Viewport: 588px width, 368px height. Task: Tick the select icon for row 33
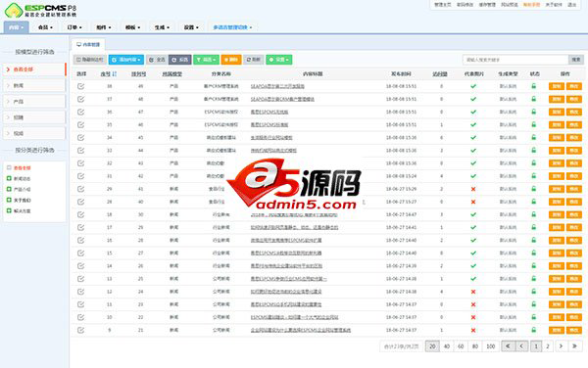click(x=80, y=151)
